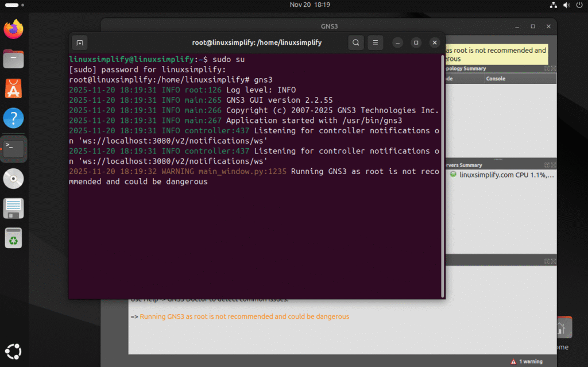Open the clock showing Nov 20 18:19
Screen dimensions: 588x367
310,5
